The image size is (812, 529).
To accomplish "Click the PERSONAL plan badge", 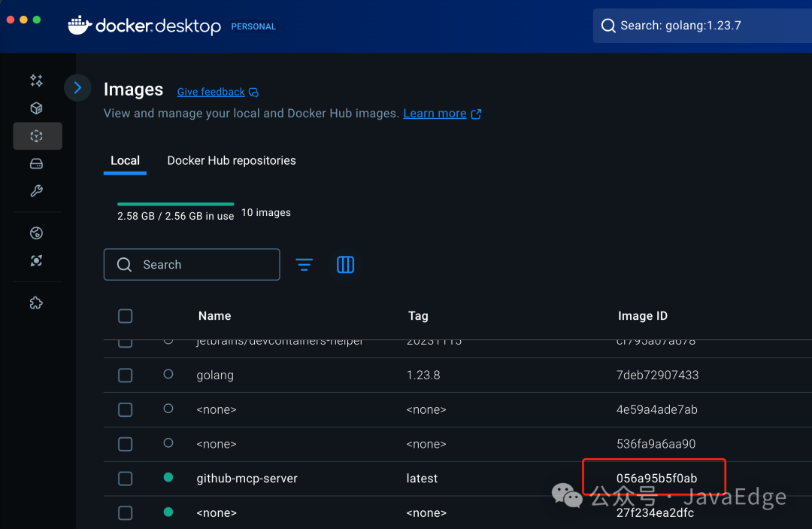I will pyautogui.click(x=253, y=26).
